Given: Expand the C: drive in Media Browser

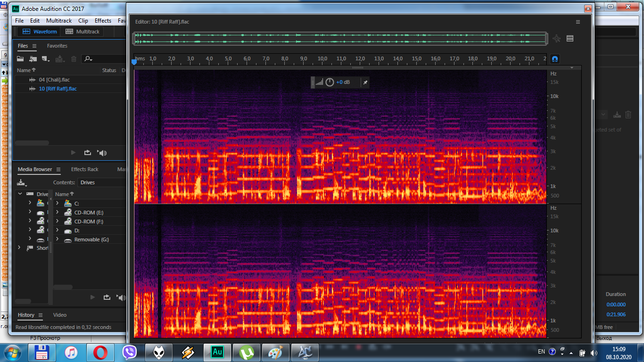Looking at the screenshot, I should pos(58,203).
